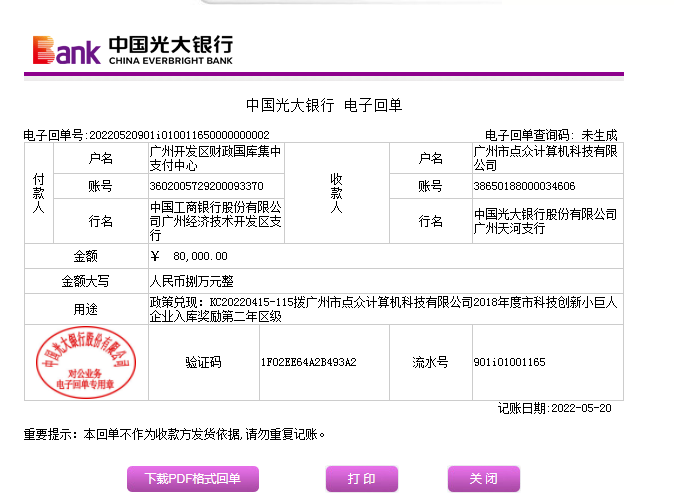Click the 电子回单号 number 20220520901i01001165

(179, 135)
